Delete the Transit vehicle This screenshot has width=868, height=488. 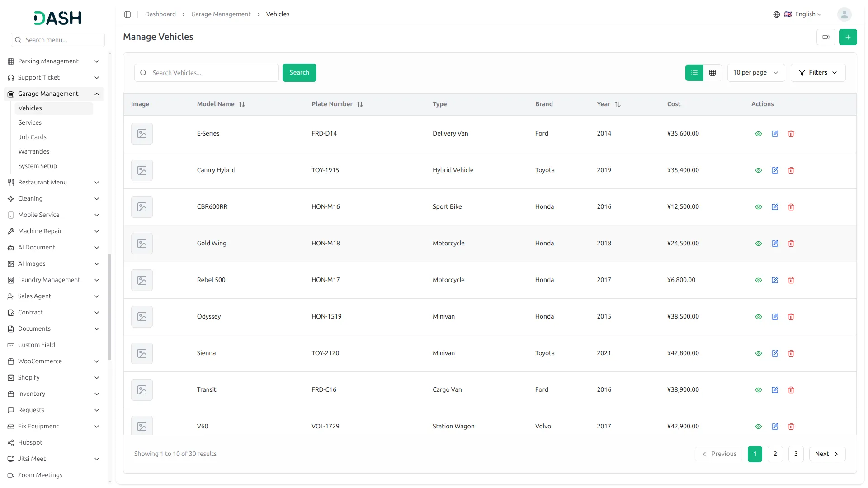[791, 390]
